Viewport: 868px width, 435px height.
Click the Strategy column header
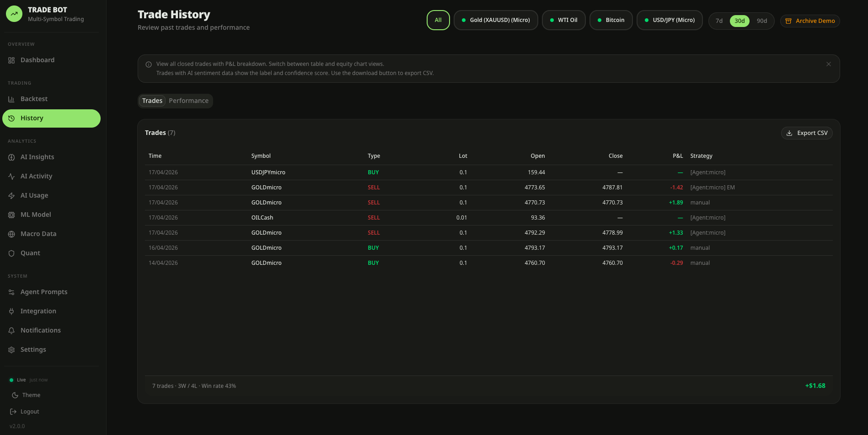coord(702,156)
